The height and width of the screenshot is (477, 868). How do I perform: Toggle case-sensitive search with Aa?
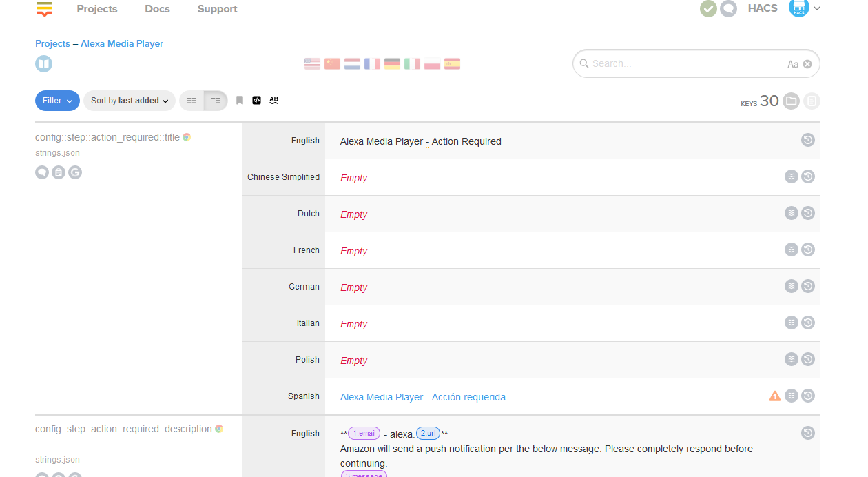coord(792,63)
